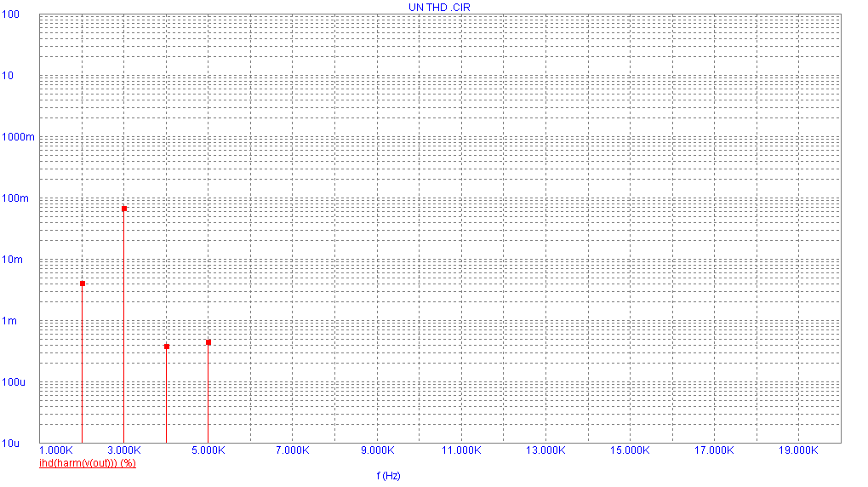Click the 10u y-axis label

pos(11,444)
